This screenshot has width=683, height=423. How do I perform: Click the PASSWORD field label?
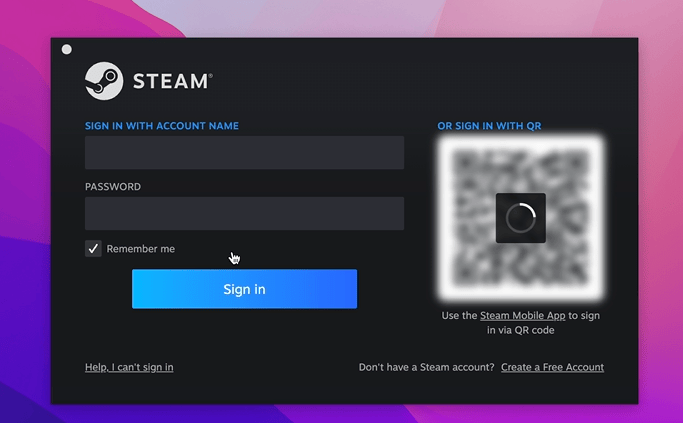113,187
